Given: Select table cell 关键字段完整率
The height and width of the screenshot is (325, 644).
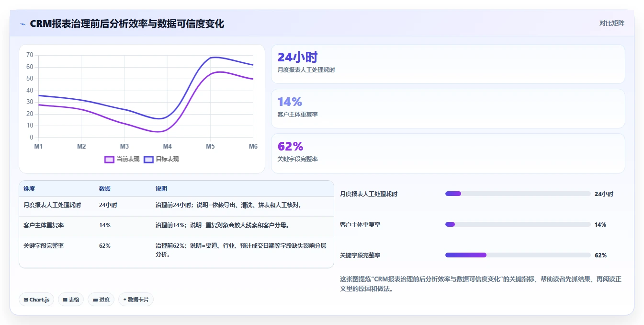Looking at the screenshot, I should pyautogui.click(x=44, y=245).
